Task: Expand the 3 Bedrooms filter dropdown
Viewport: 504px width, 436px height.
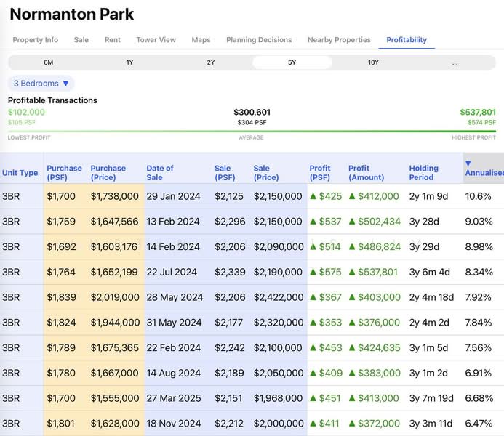Action: coord(41,84)
